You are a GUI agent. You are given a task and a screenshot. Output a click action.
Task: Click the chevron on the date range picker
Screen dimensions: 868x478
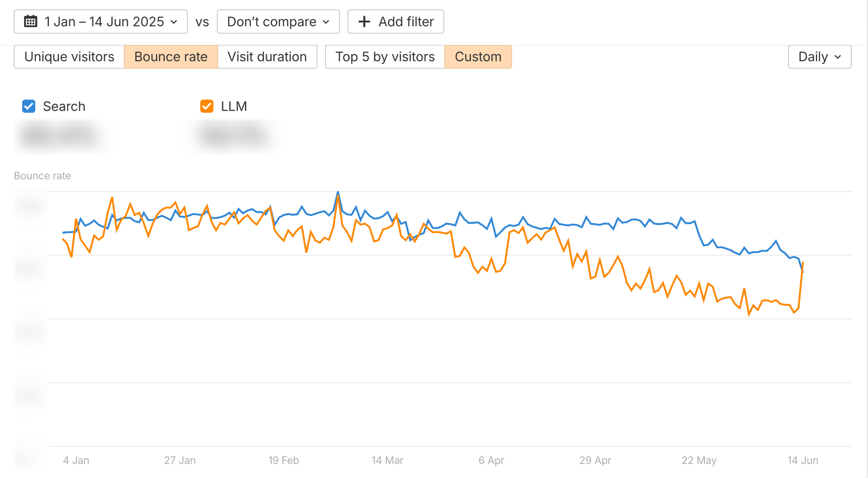(x=174, y=22)
